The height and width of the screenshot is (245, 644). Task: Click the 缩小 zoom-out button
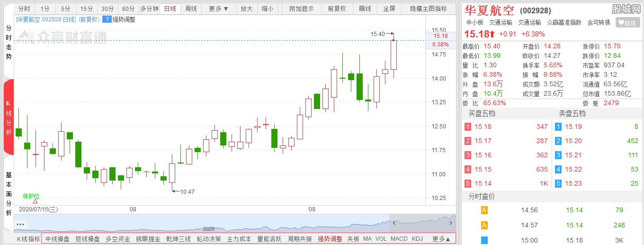point(268,9)
